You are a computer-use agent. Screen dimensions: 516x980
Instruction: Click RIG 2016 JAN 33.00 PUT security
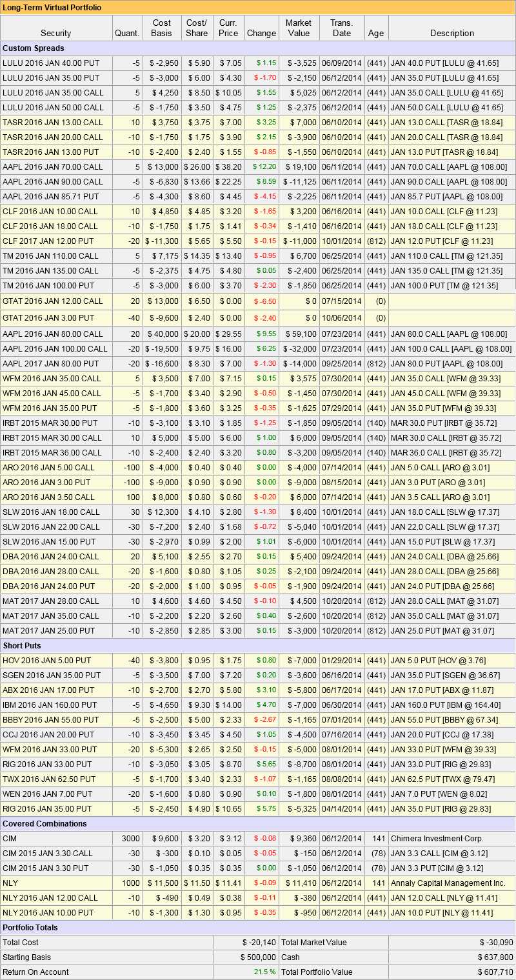tap(48, 765)
